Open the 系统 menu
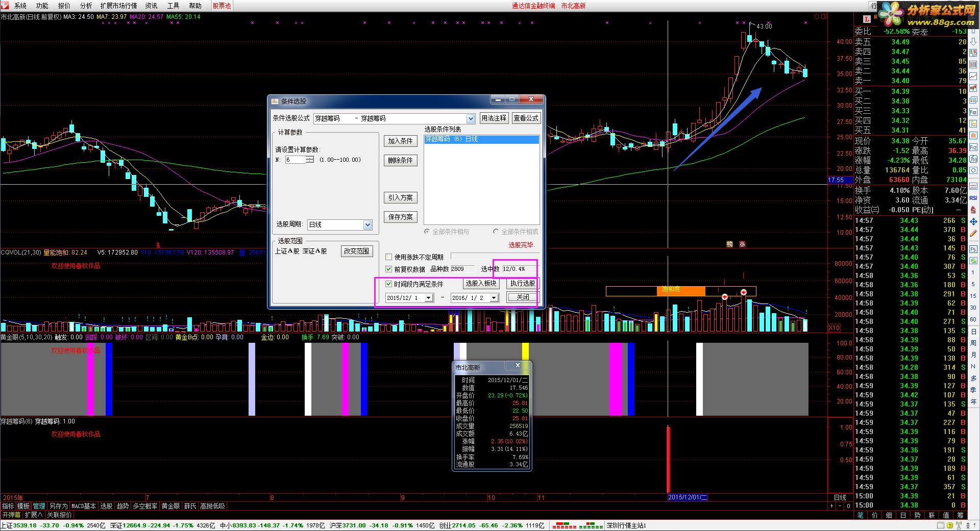Viewport: 980px width, 531px height. coord(20,6)
